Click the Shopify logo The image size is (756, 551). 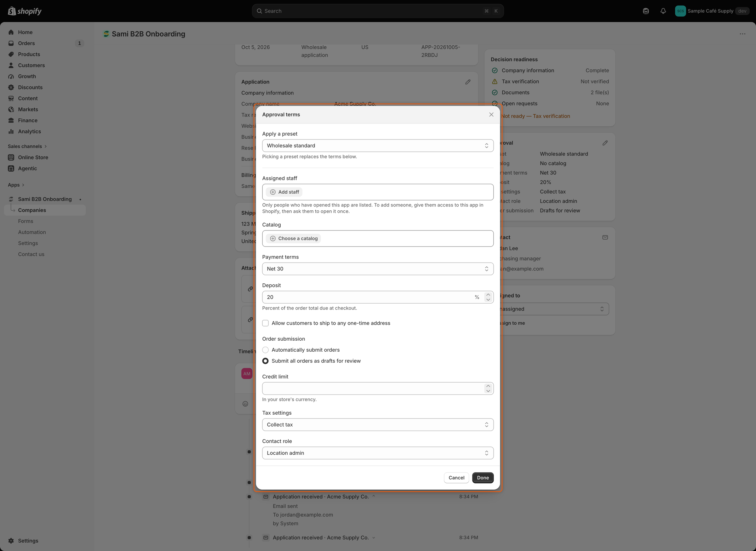[x=25, y=11]
